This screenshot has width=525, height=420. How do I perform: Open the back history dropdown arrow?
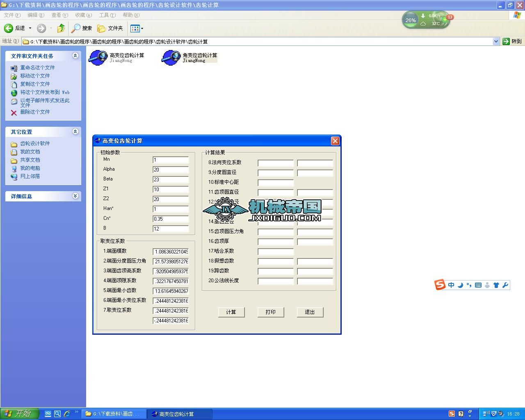tap(30, 28)
